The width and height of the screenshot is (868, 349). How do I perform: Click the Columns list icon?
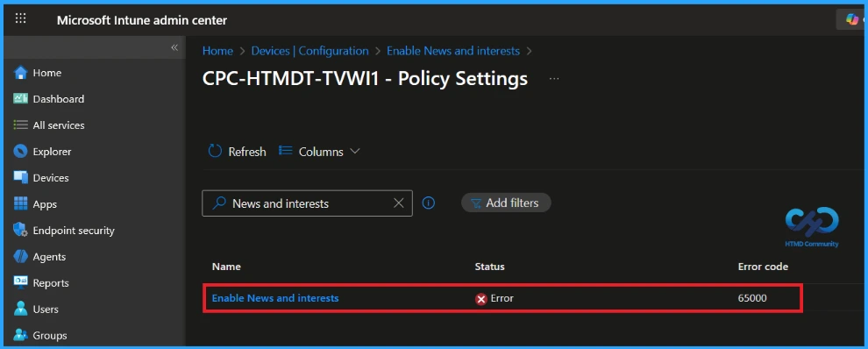286,151
